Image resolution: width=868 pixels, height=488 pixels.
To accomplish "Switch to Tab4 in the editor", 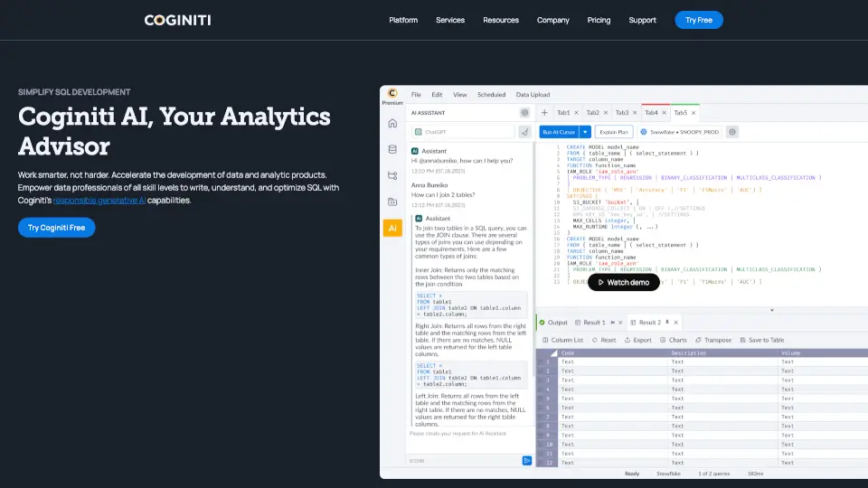I will (651, 113).
